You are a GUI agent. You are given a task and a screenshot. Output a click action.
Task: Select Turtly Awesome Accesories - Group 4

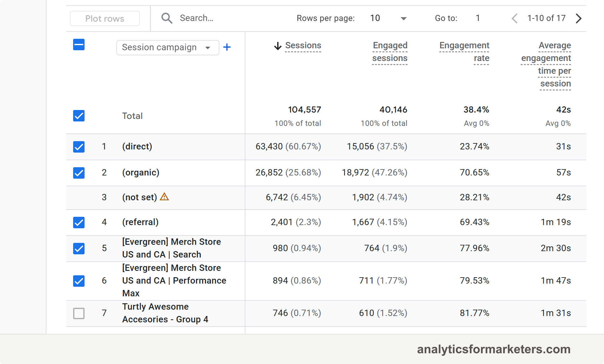tap(165, 313)
